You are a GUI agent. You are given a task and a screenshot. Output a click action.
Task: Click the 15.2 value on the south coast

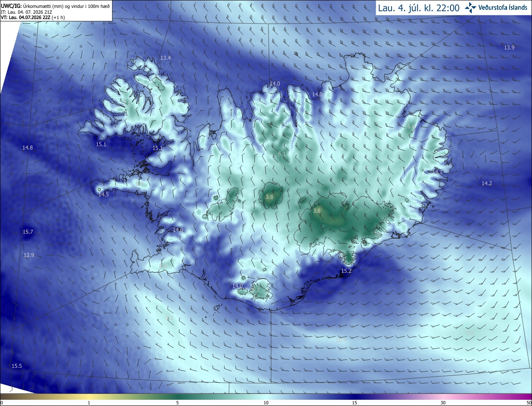(346, 271)
